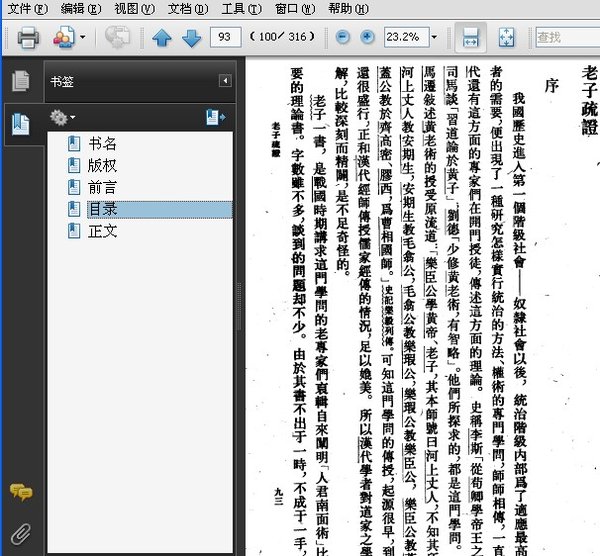Click the zoom in plus button
The width and height of the screenshot is (600, 556).
click(x=367, y=37)
